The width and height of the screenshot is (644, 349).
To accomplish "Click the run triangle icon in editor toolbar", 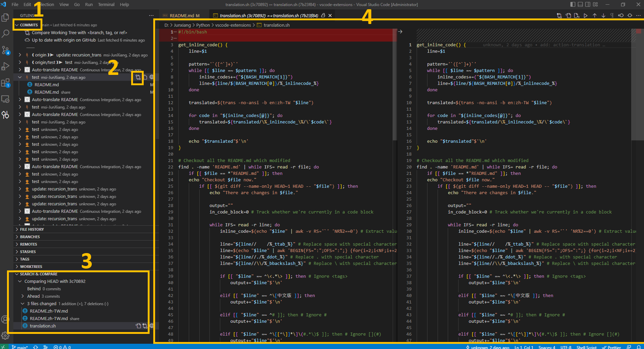I will click(x=585, y=15).
